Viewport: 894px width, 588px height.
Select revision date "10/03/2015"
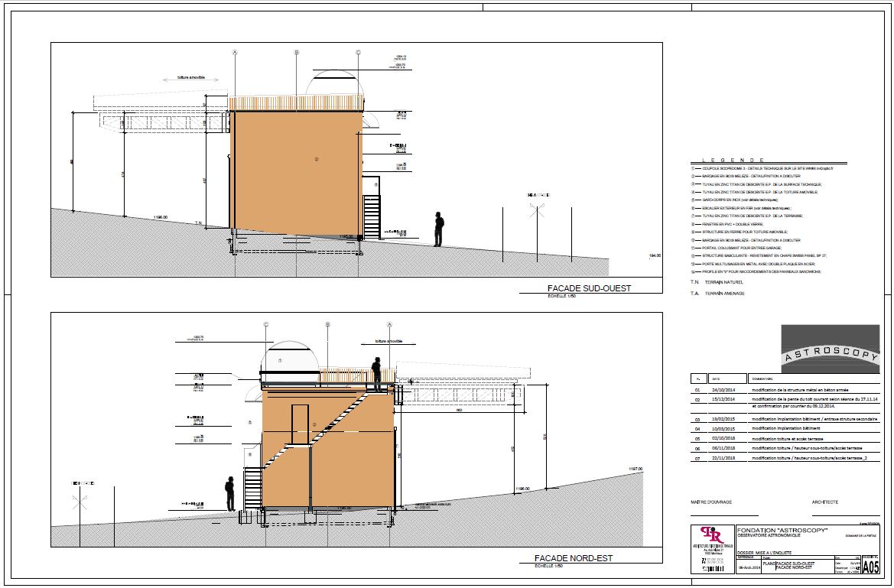click(723, 428)
